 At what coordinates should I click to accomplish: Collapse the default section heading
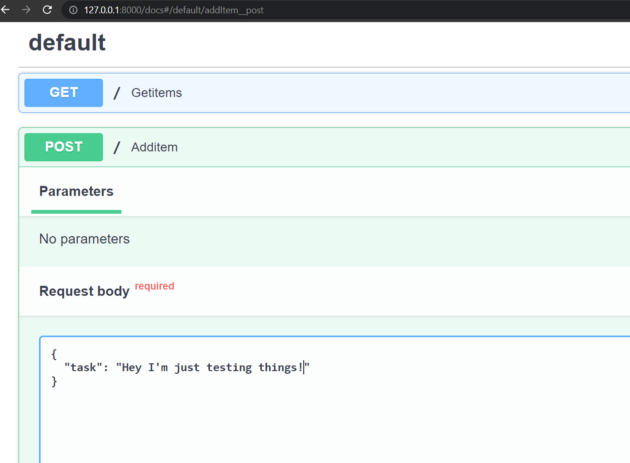pyautogui.click(x=67, y=43)
